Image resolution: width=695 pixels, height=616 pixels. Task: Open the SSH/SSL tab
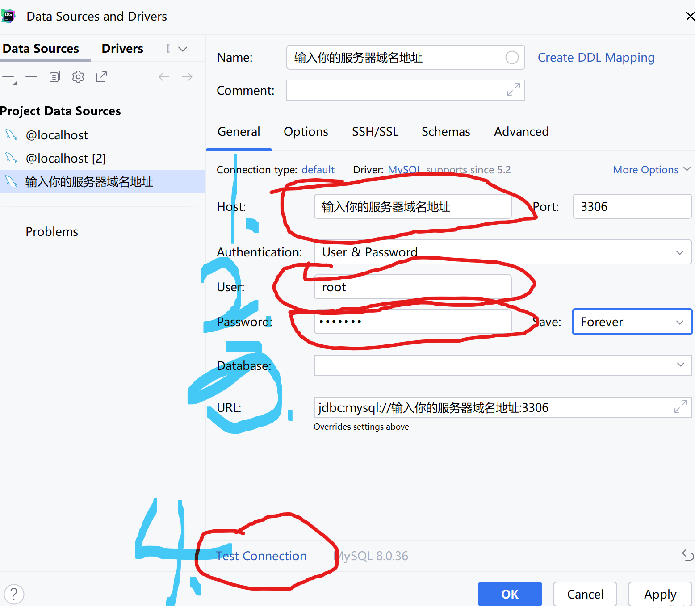point(375,131)
